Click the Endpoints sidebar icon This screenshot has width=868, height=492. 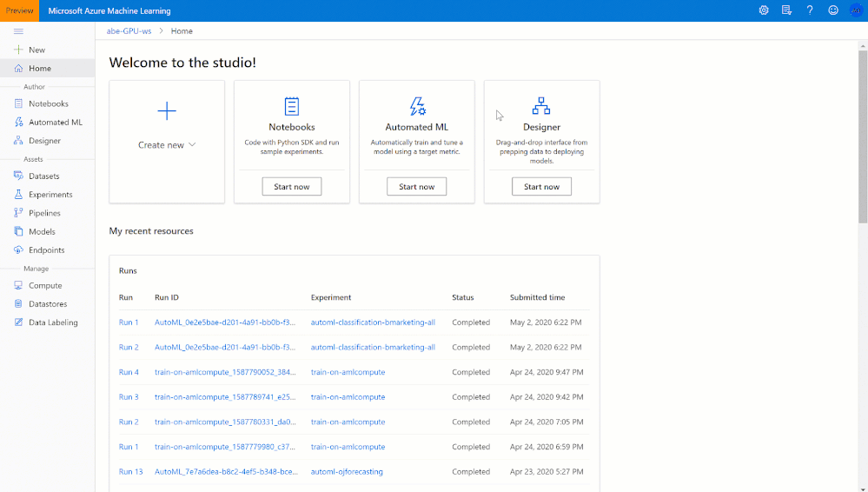tap(18, 249)
